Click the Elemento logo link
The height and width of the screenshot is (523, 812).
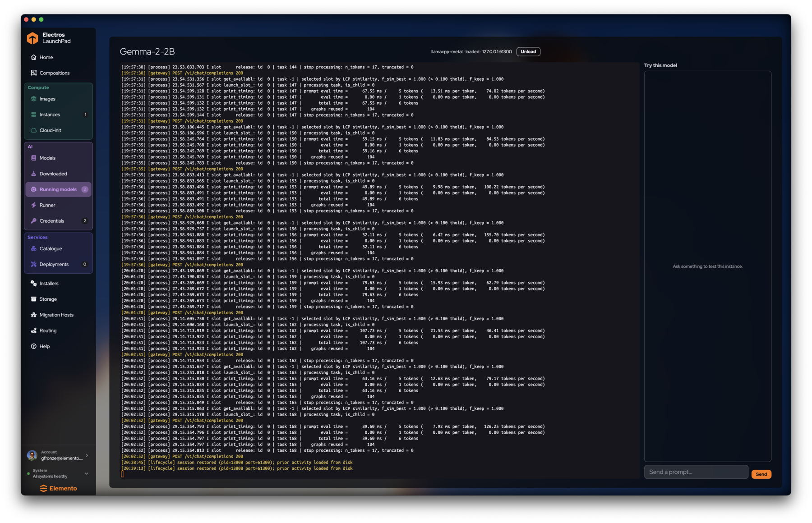(x=58, y=488)
